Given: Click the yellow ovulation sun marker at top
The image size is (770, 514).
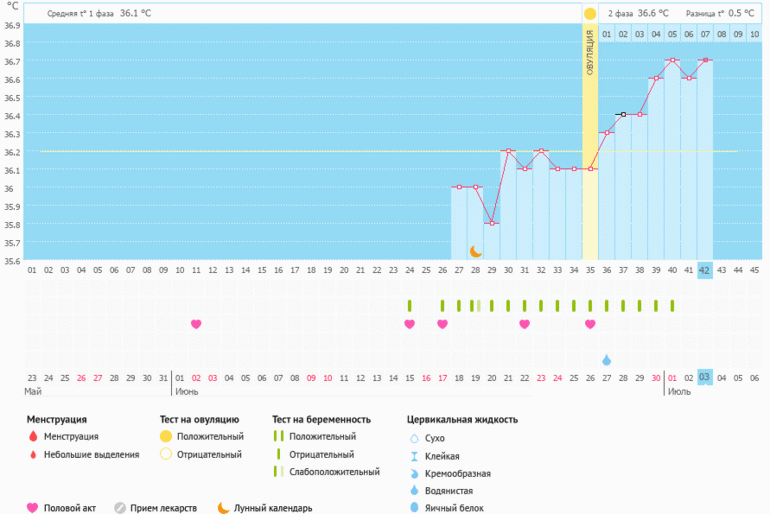Looking at the screenshot, I should (x=590, y=14).
